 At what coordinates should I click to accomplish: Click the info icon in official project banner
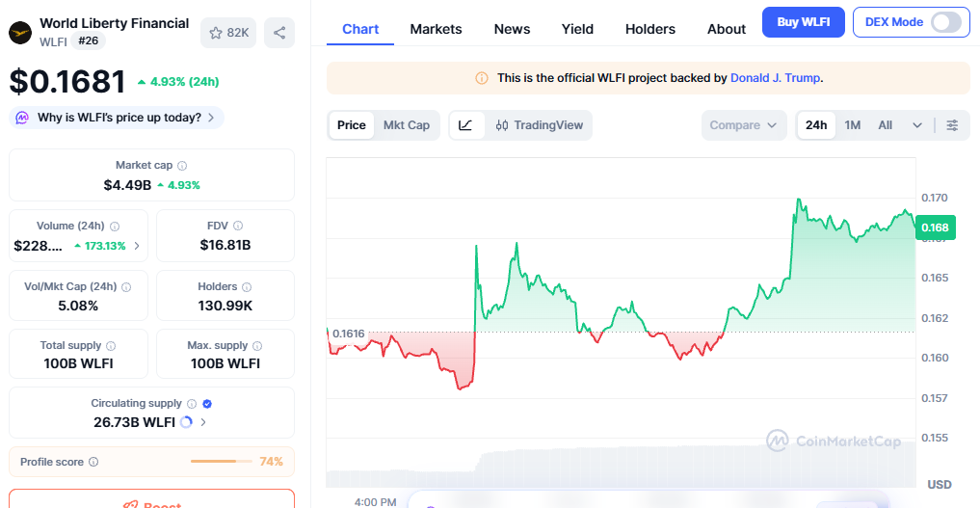(481, 78)
